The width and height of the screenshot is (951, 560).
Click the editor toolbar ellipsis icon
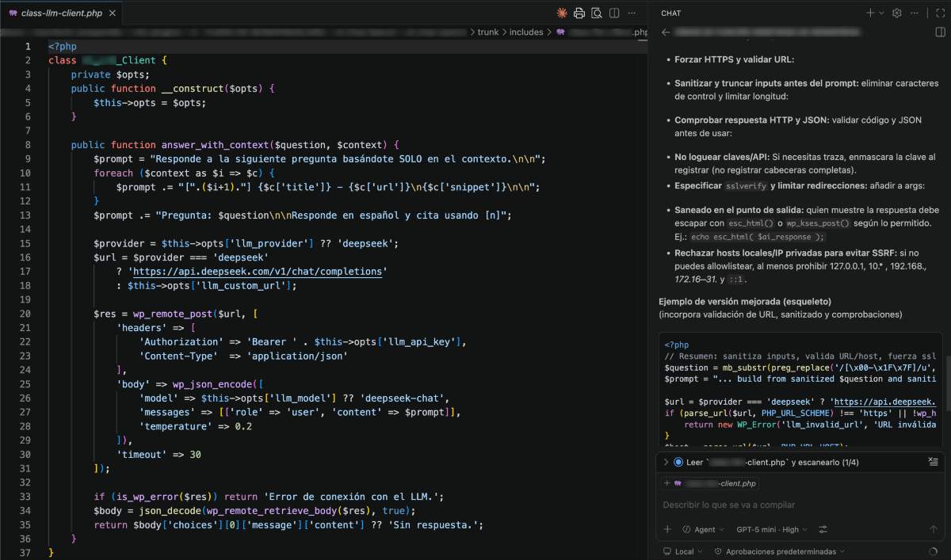pos(632,13)
